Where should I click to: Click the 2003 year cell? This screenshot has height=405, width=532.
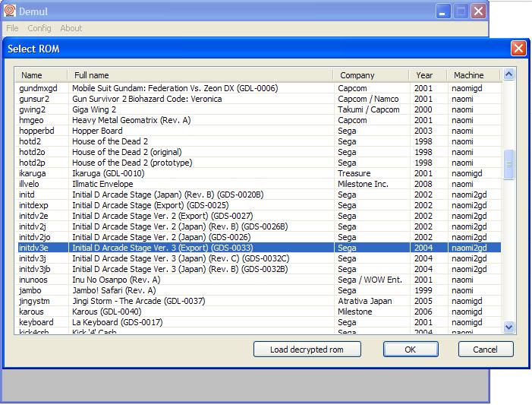pyautogui.click(x=423, y=131)
